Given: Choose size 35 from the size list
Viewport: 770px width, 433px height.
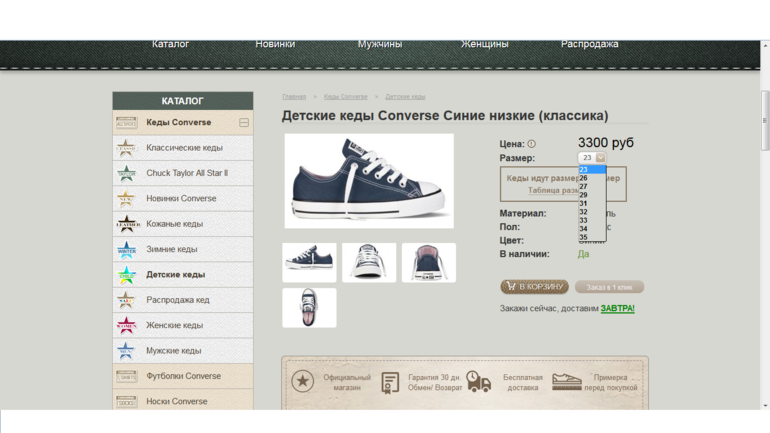Looking at the screenshot, I should (584, 237).
